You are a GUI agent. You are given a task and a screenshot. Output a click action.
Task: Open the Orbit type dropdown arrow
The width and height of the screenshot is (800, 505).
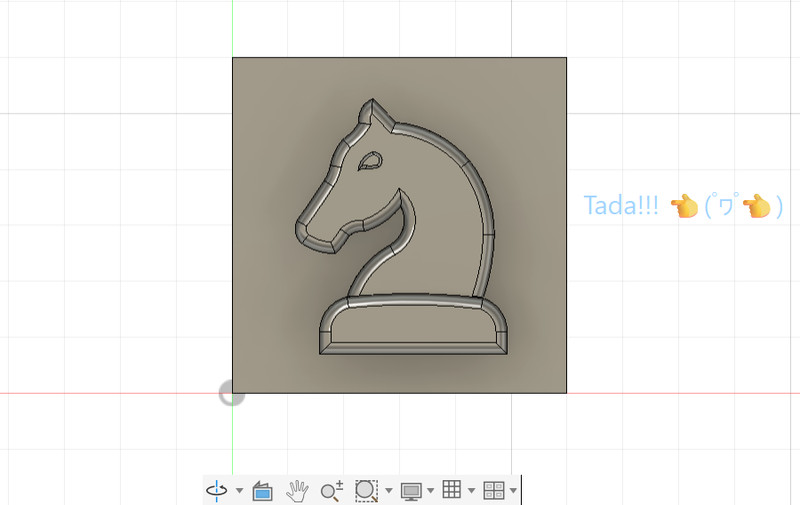point(239,491)
